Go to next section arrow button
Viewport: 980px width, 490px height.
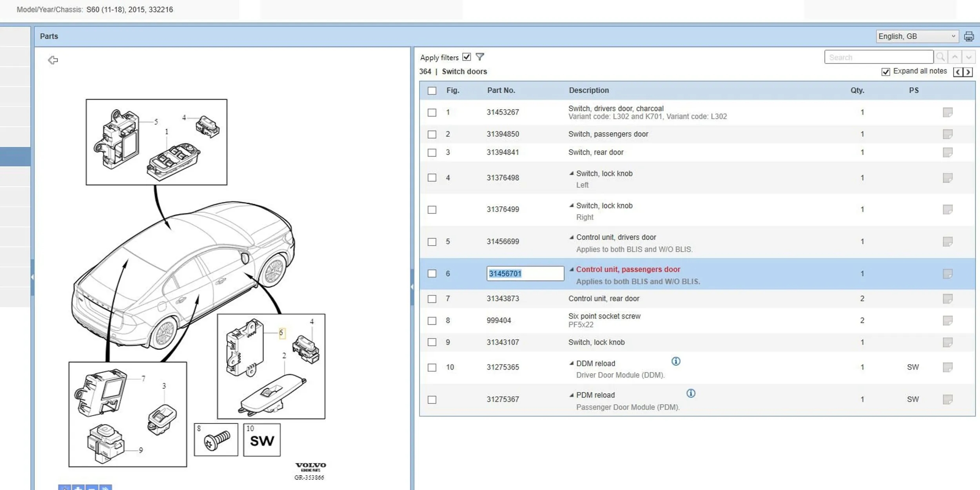pos(968,72)
